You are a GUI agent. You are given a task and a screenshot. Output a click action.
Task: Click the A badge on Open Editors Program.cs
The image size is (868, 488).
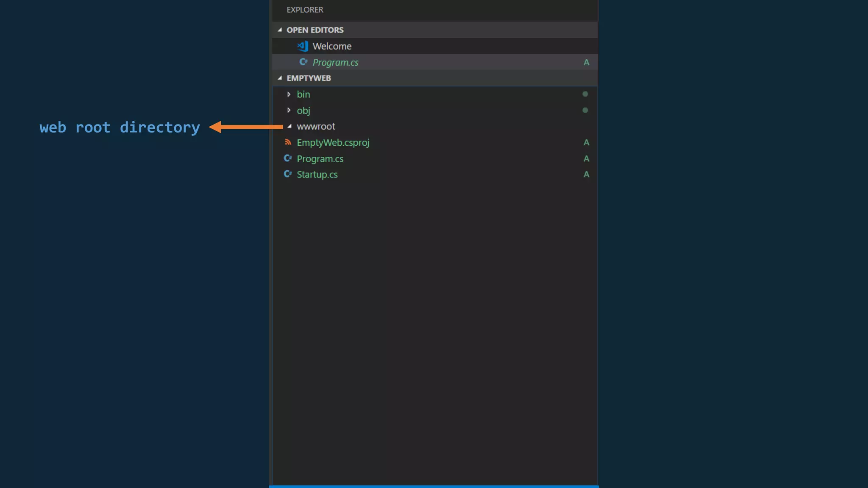pos(587,62)
